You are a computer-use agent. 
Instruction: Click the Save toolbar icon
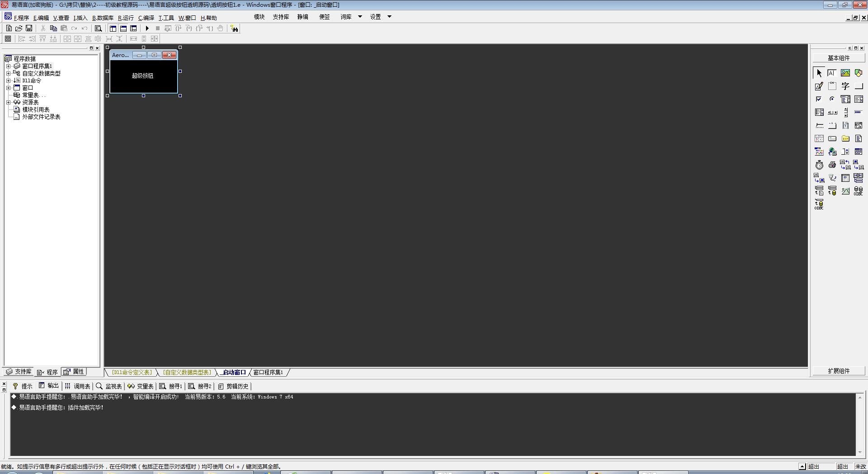29,28
